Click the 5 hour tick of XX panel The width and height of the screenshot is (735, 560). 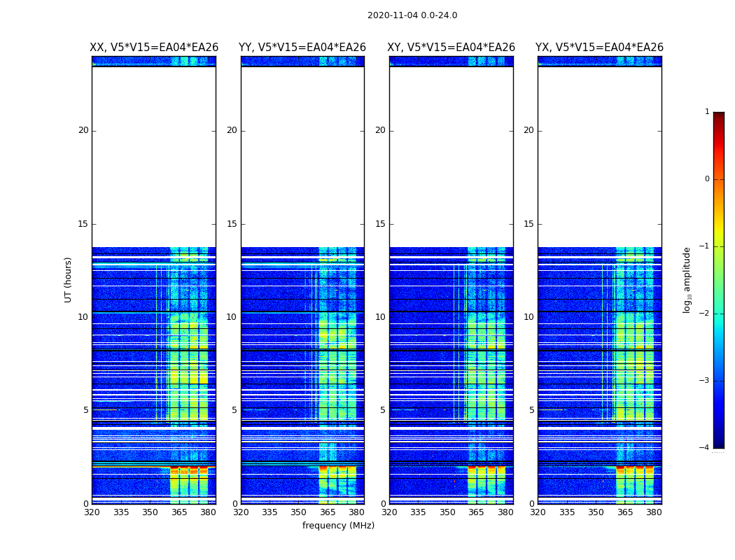click(x=86, y=410)
